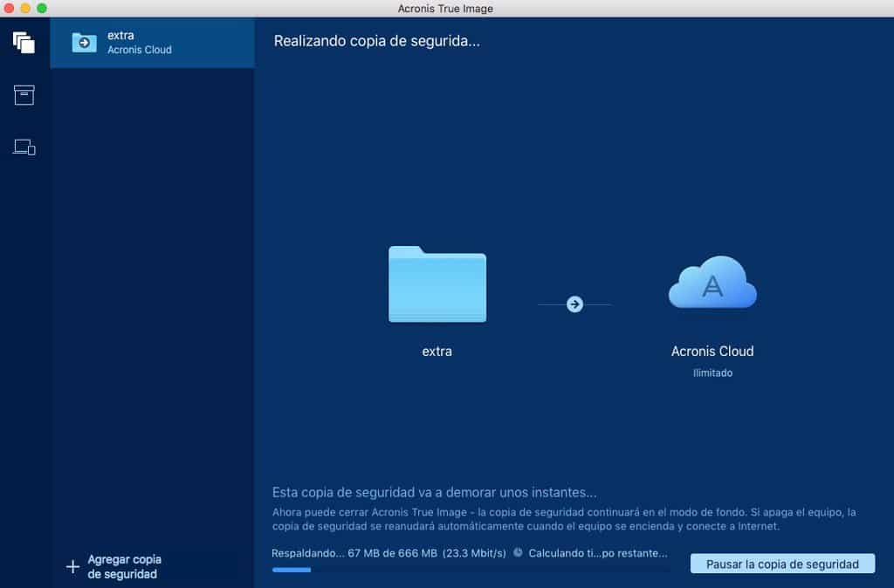894x588 pixels.
Task: Click the plus icon to add backup
Action: (72, 567)
